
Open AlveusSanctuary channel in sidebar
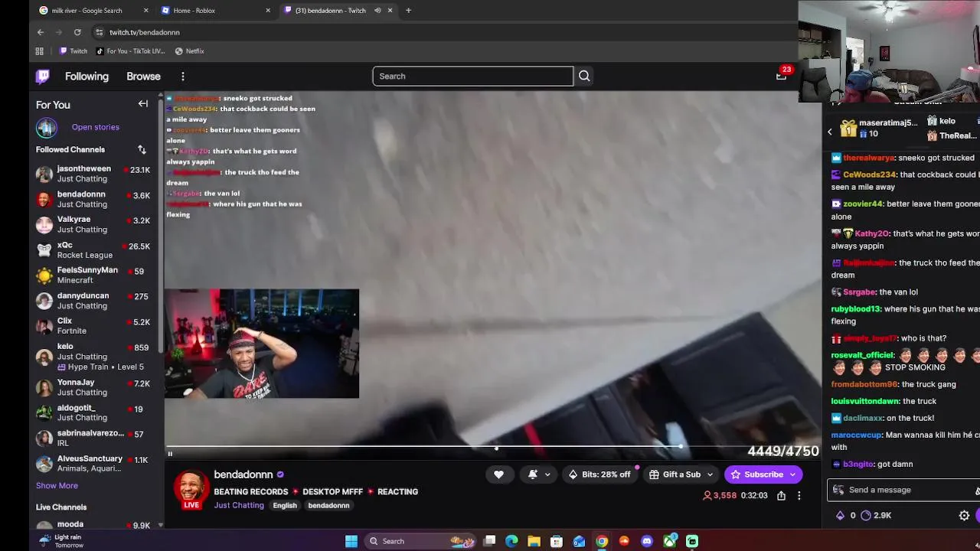click(93, 464)
